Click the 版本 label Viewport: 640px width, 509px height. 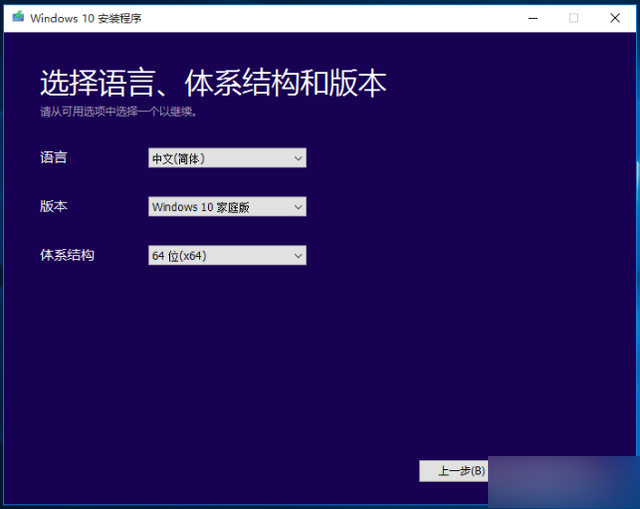53,206
